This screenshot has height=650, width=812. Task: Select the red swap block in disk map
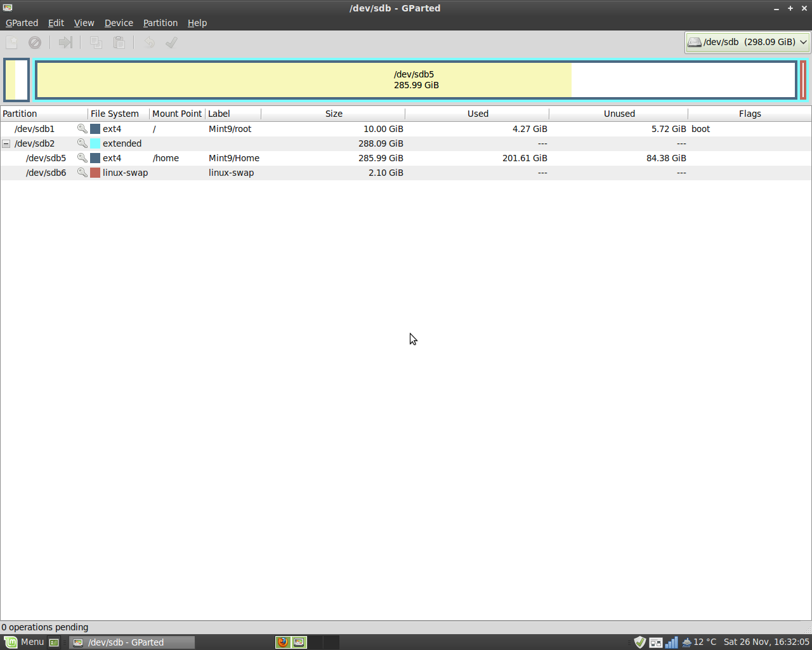803,80
